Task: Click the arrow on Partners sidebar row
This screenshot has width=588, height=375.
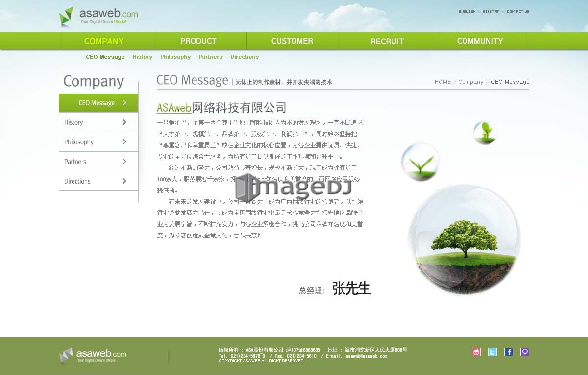Action: point(124,162)
